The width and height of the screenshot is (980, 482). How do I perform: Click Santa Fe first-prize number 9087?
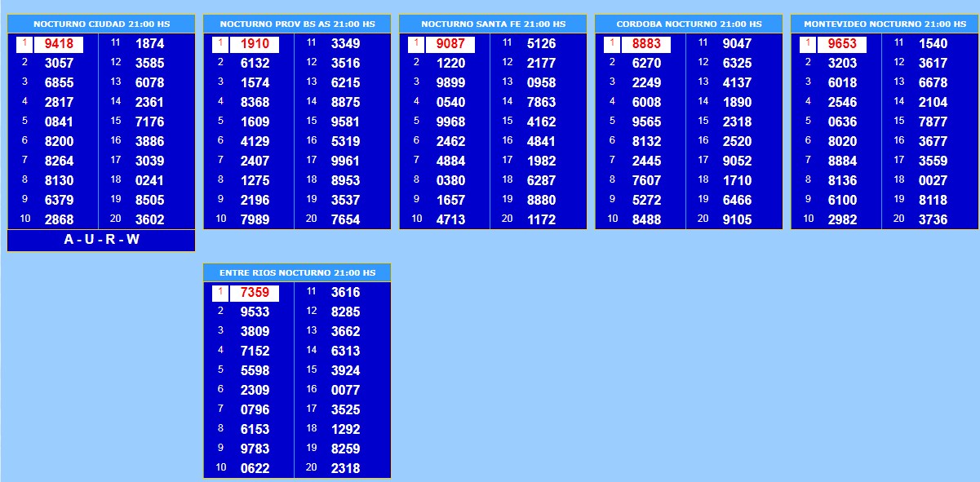(450, 44)
